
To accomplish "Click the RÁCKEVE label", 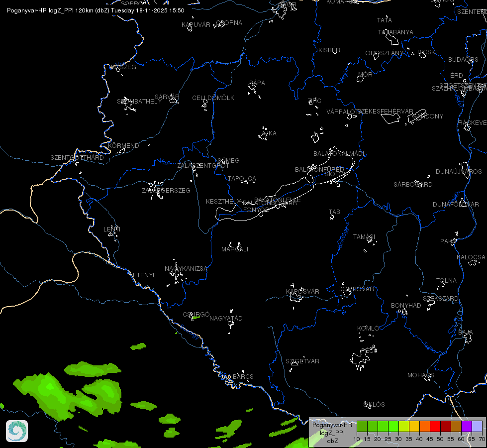I will tap(473, 123).
